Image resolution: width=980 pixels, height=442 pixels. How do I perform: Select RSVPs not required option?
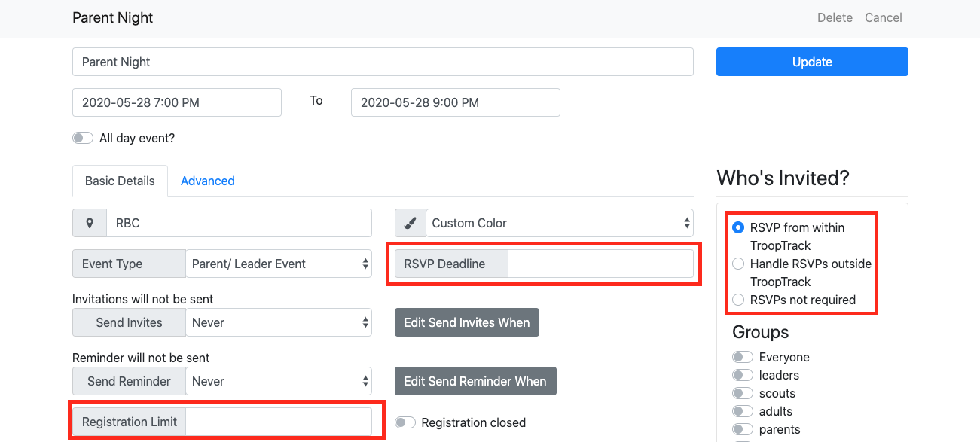click(738, 300)
